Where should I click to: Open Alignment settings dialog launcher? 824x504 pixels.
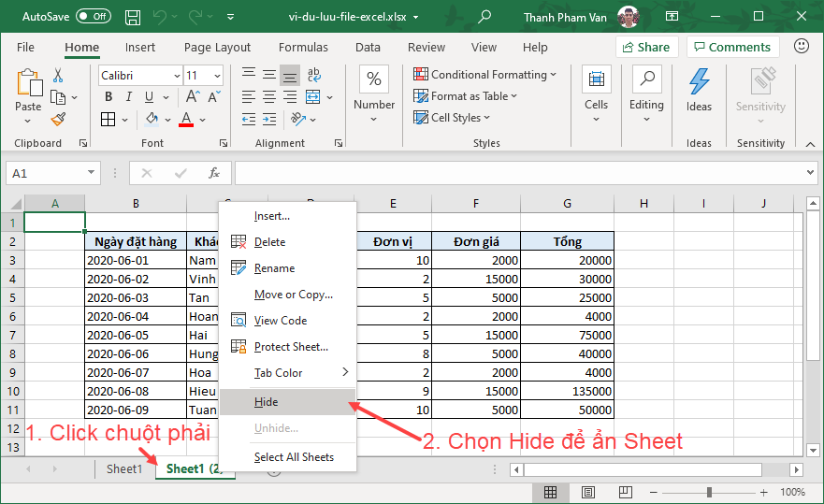pyautogui.click(x=339, y=143)
